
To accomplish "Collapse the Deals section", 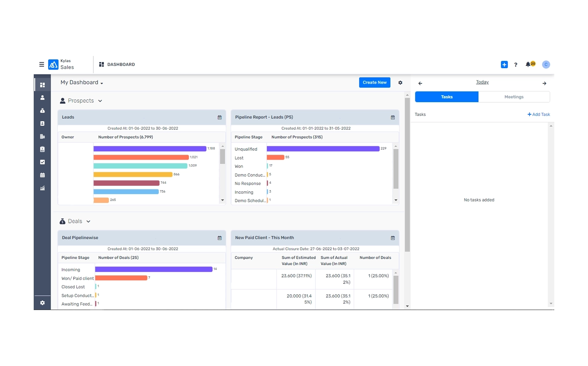I will (88, 221).
